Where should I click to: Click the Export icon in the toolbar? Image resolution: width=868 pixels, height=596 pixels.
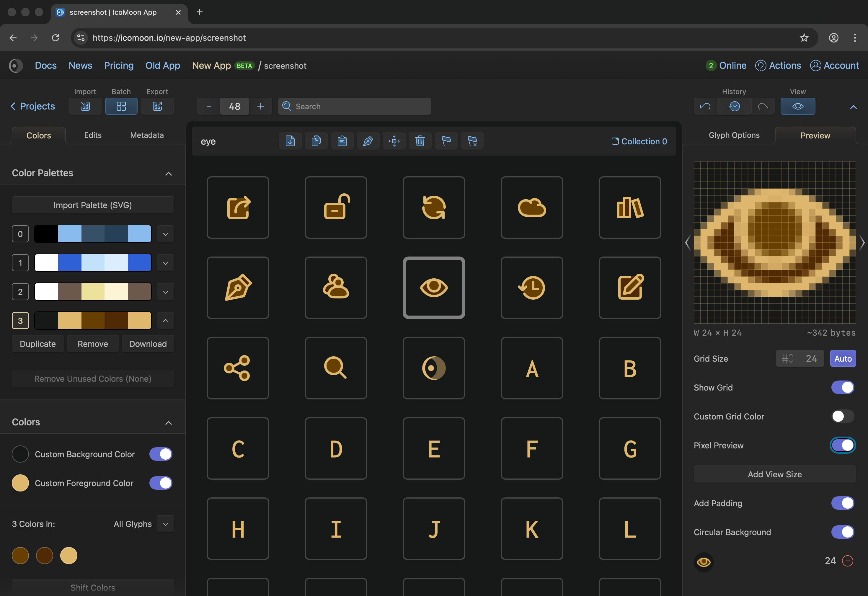tap(157, 106)
